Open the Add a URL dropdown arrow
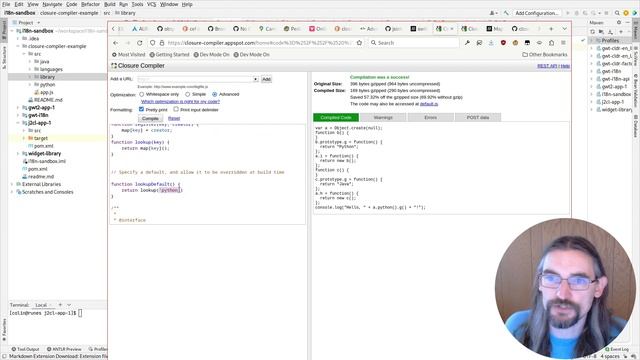The height and width of the screenshot is (360, 640). click(x=256, y=79)
